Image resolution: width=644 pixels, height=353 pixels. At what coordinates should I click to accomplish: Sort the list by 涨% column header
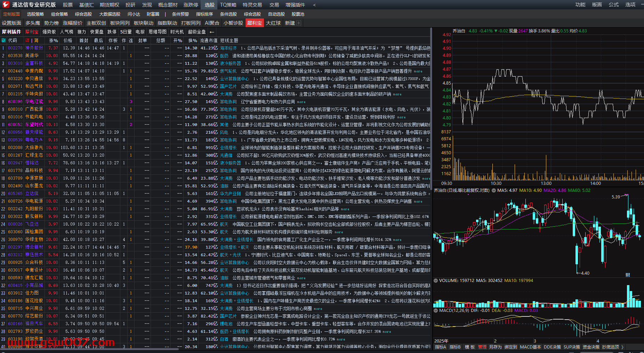pos(53,40)
